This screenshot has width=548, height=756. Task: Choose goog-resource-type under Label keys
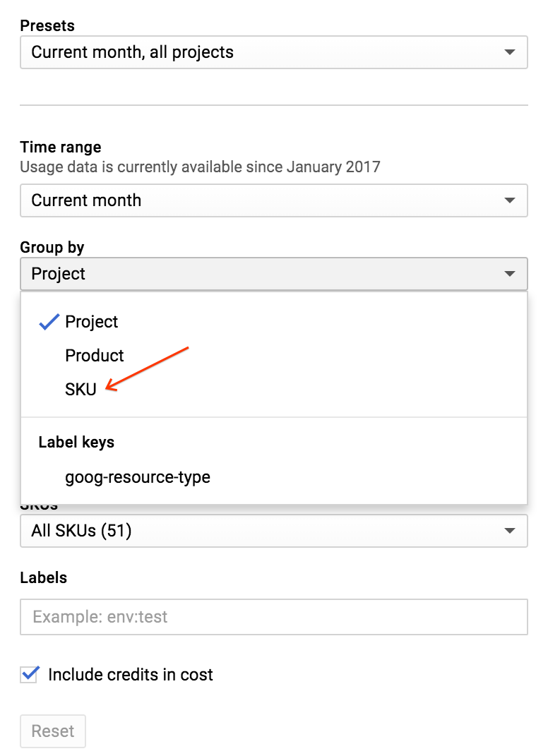(x=137, y=476)
